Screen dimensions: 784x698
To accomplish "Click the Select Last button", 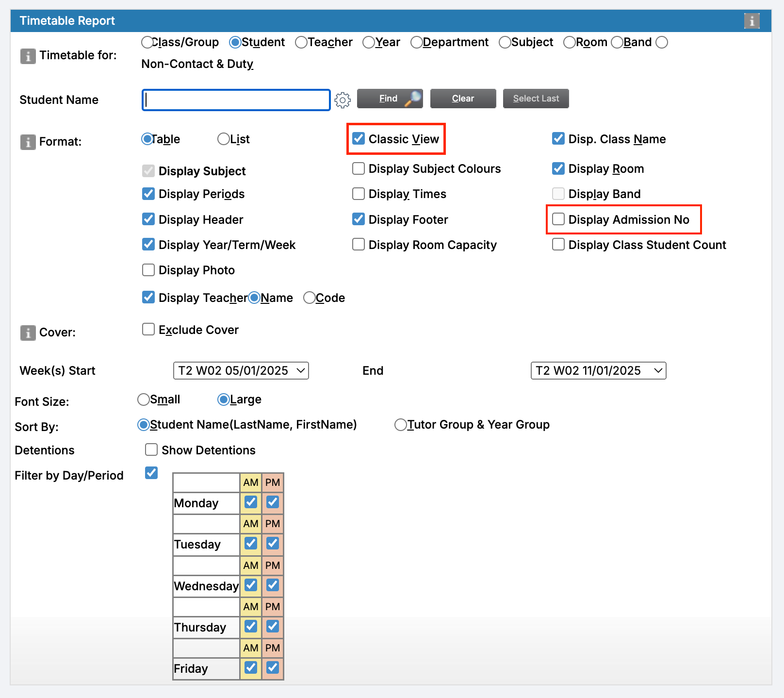I will (x=536, y=99).
